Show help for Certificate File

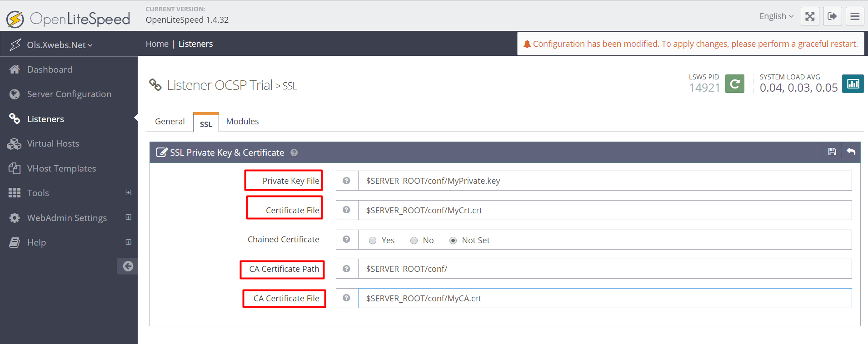pyautogui.click(x=347, y=210)
